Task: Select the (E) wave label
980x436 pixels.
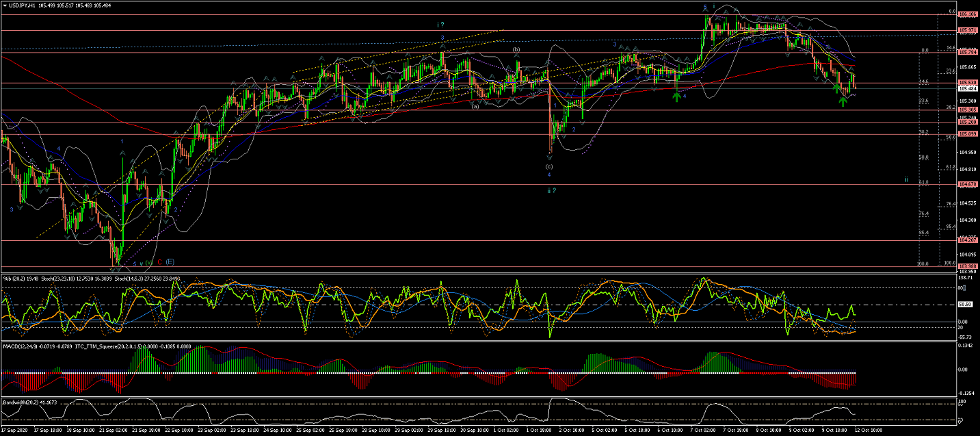Action: point(170,261)
